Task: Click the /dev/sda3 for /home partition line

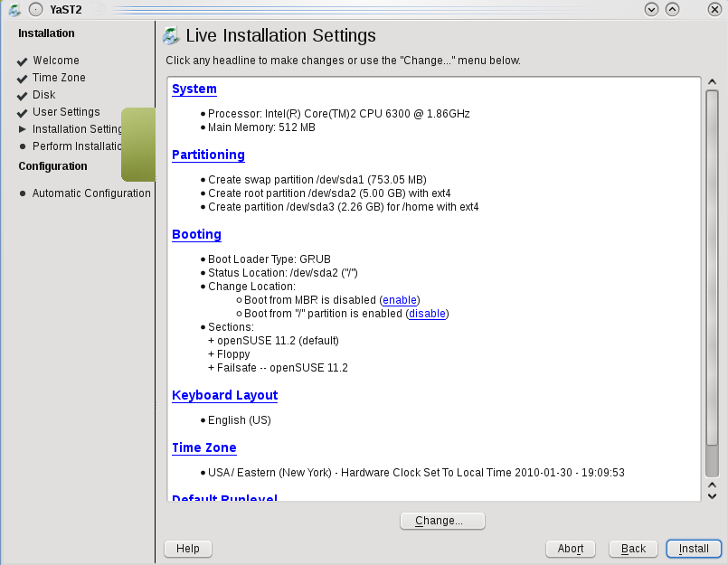Action: point(343,207)
